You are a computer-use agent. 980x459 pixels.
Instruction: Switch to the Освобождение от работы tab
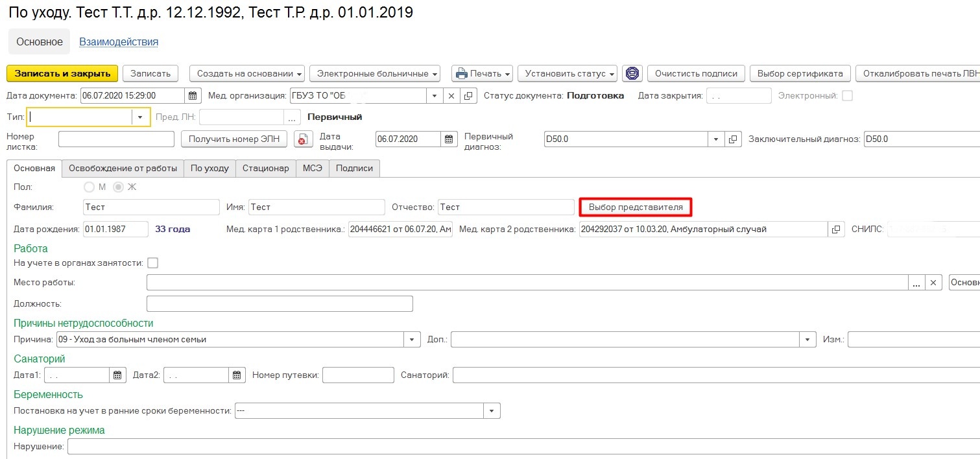tap(123, 168)
